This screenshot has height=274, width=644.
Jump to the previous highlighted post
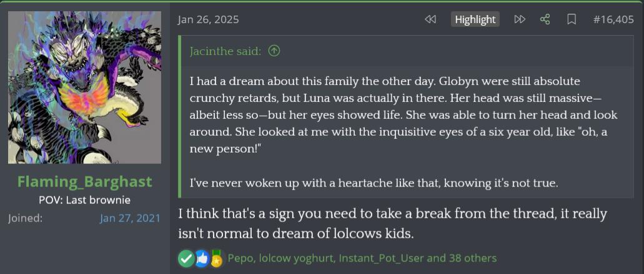point(430,19)
